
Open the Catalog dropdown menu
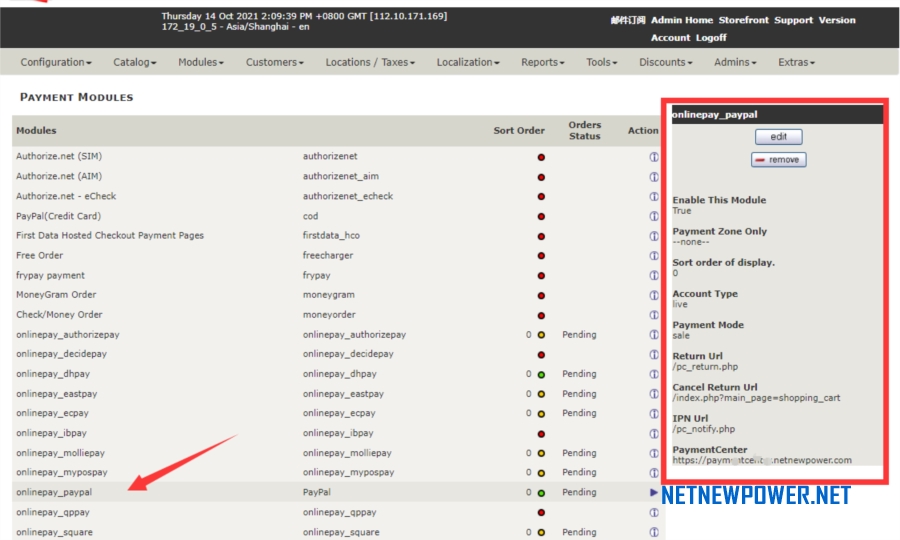pos(134,62)
